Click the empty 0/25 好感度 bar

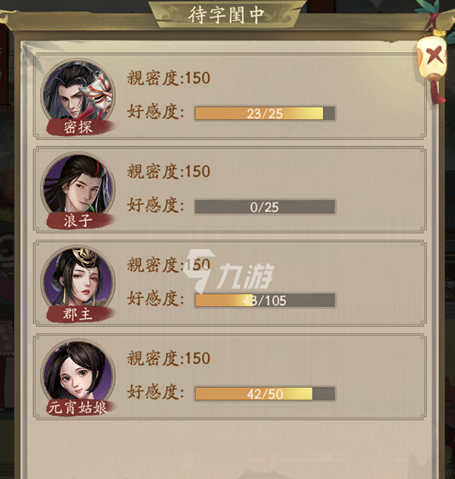tap(265, 207)
